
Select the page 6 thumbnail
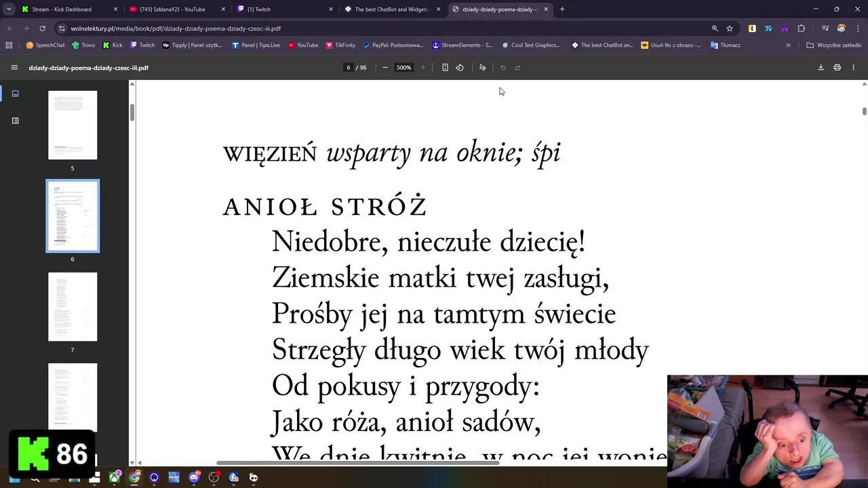point(73,216)
